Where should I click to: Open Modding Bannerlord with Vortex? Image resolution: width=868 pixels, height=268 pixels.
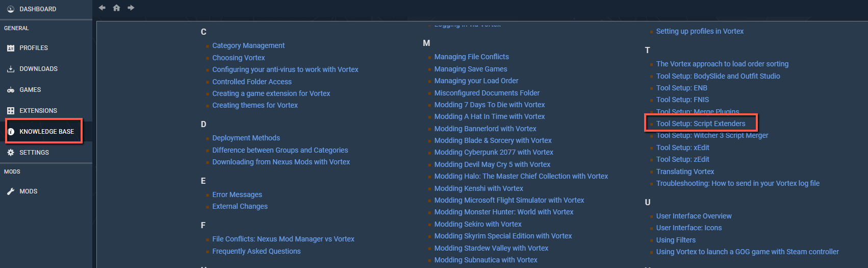click(486, 129)
